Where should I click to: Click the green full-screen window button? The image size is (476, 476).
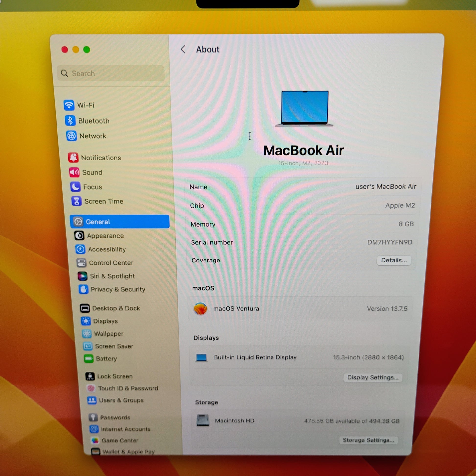click(x=87, y=49)
